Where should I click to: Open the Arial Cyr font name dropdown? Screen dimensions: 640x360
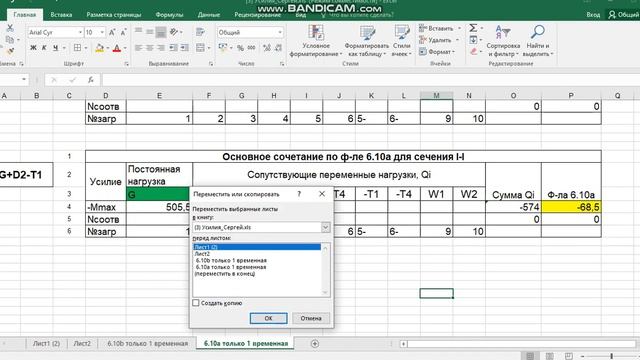[80, 32]
